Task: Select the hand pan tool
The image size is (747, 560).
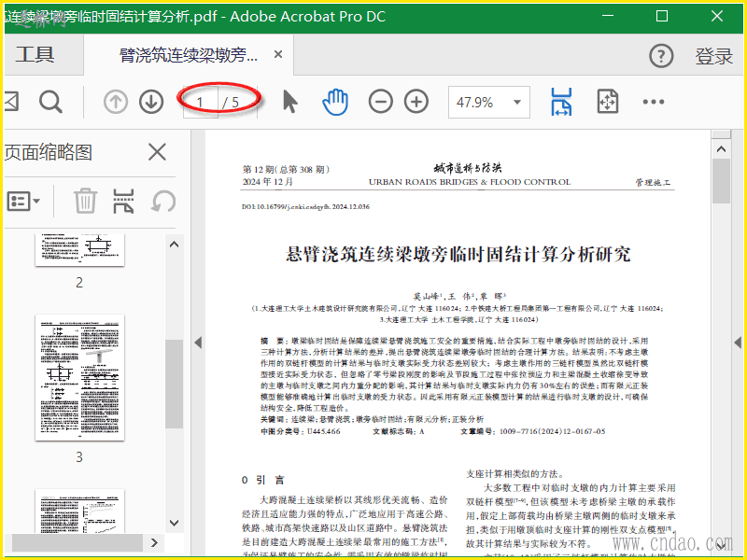Action: click(x=335, y=102)
